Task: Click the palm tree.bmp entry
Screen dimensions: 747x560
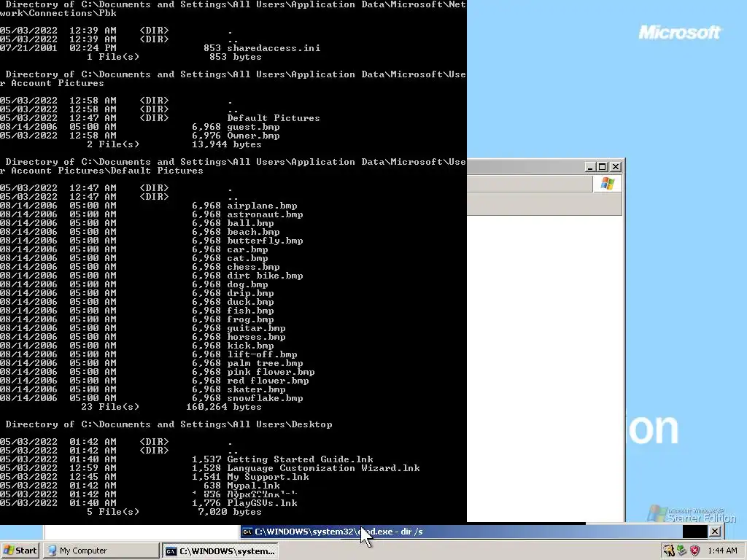Action: point(265,363)
